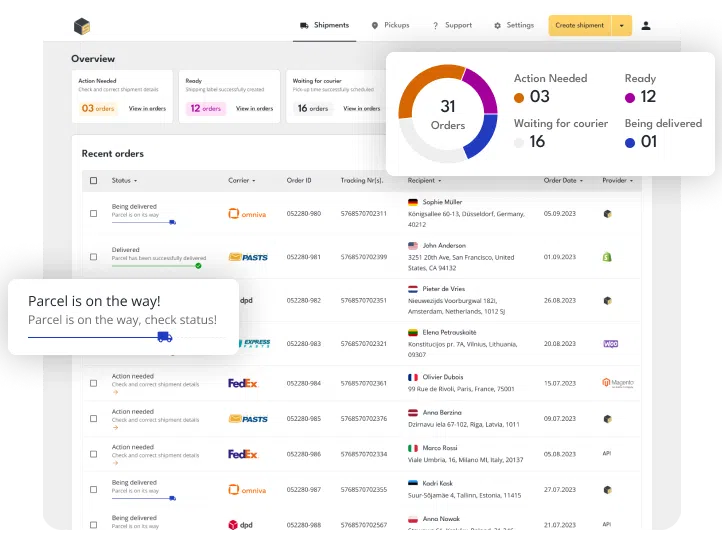This screenshot has width=722, height=542.
Task: Select checkbox for order 052280-986
Action: [x=94, y=454]
